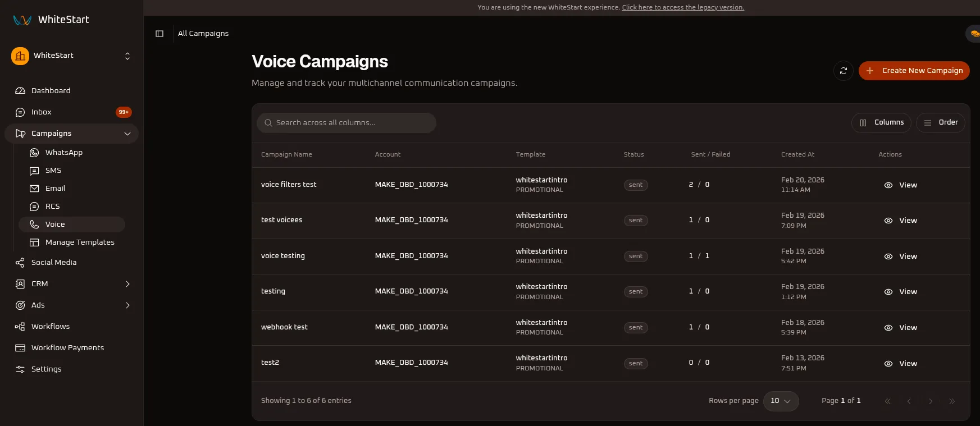The width and height of the screenshot is (980, 426).
Task: Refresh the campaigns list
Action: coord(844,71)
